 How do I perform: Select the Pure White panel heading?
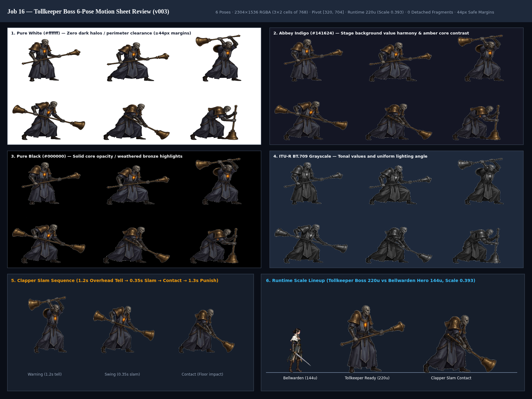pos(101,33)
